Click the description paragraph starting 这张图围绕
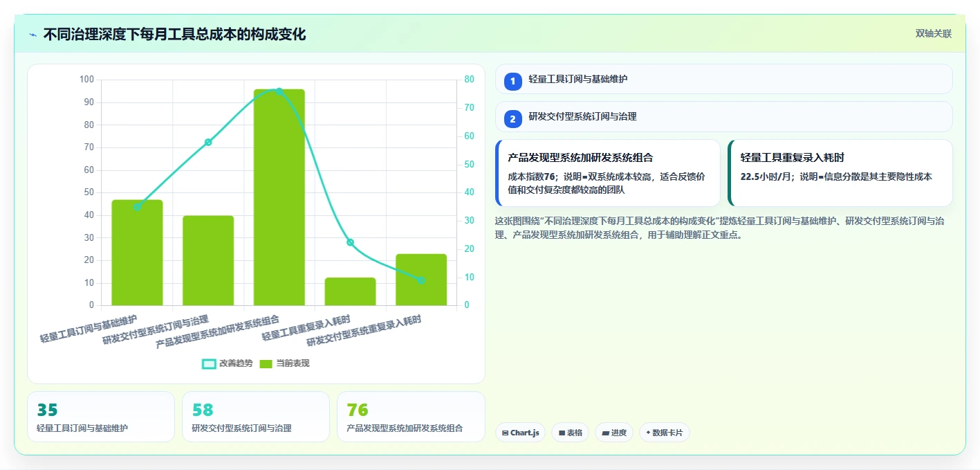 click(720, 228)
